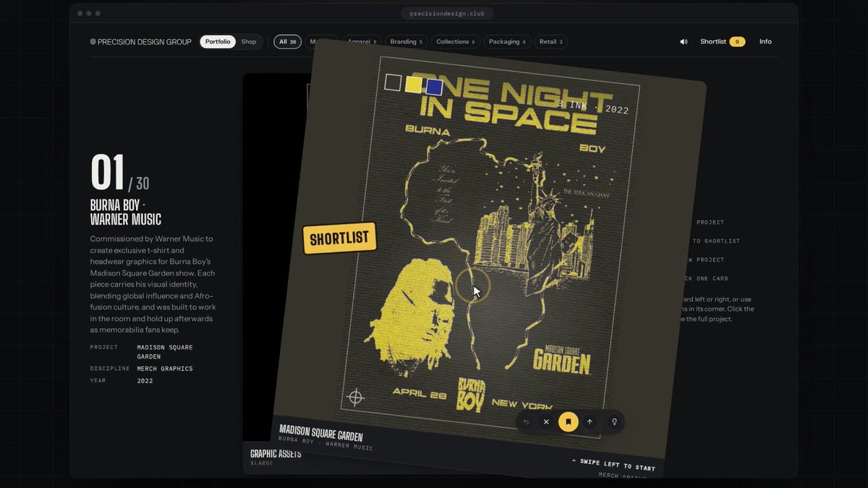Image resolution: width=868 pixels, height=488 pixels.
Task: Open the Shortlist counter
Action: 723,42
